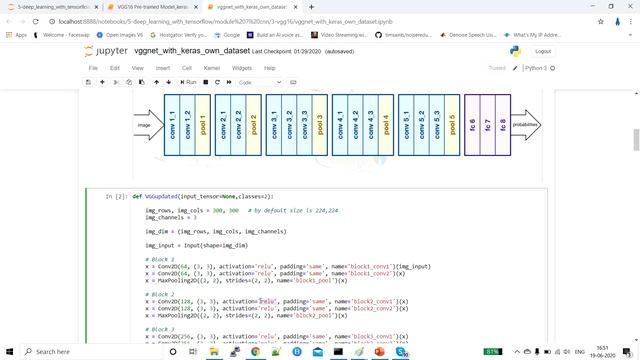Open the Google bookmark
Screen dimensions: 640x360
[227, 35]
